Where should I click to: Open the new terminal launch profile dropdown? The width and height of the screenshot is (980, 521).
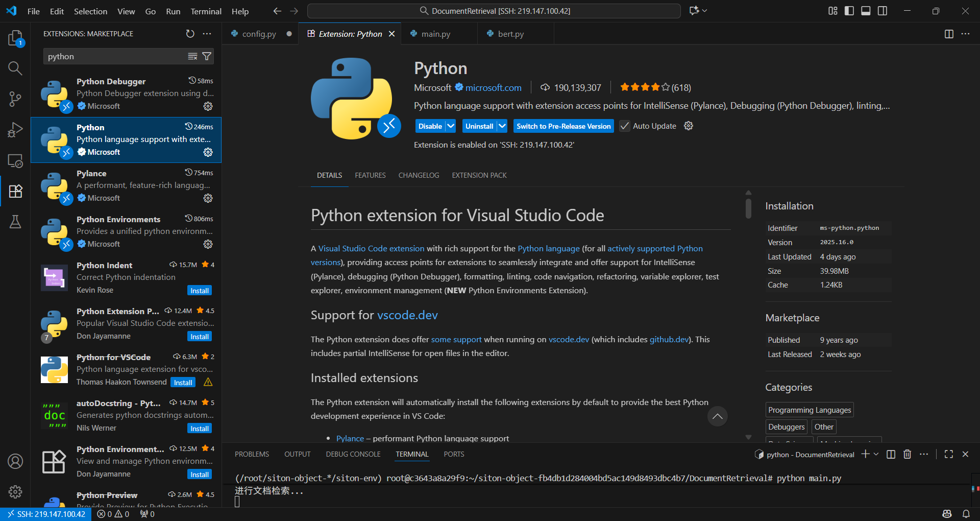pos(876,454)
